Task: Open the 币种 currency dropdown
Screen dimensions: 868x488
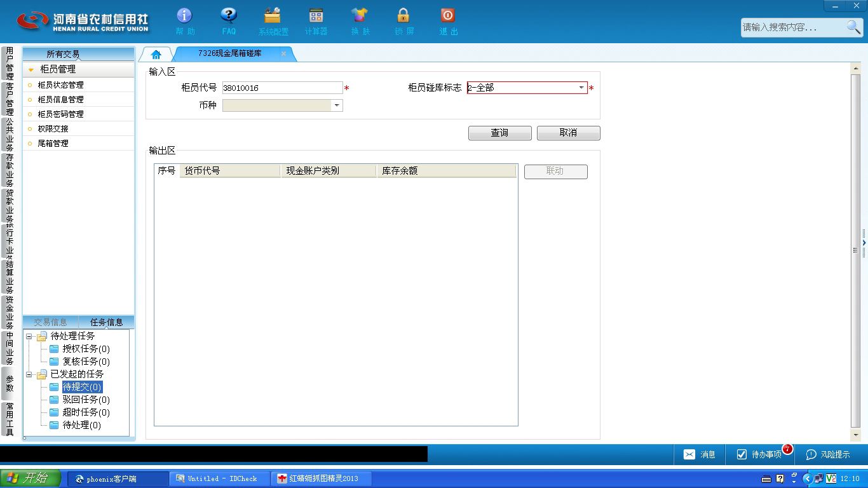Action: click(337, 105)
